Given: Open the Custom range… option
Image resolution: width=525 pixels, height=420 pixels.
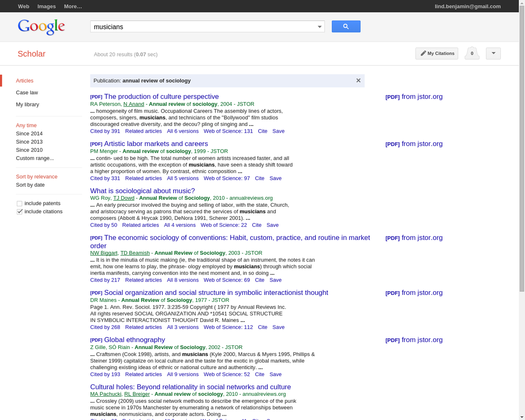Looking at the screenshot, I should tap(35, 158).
